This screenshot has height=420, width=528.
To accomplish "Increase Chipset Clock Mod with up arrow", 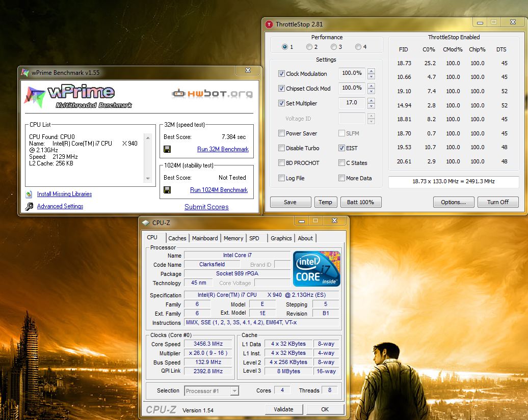I will pyautogui.click(x=371, y=86).
